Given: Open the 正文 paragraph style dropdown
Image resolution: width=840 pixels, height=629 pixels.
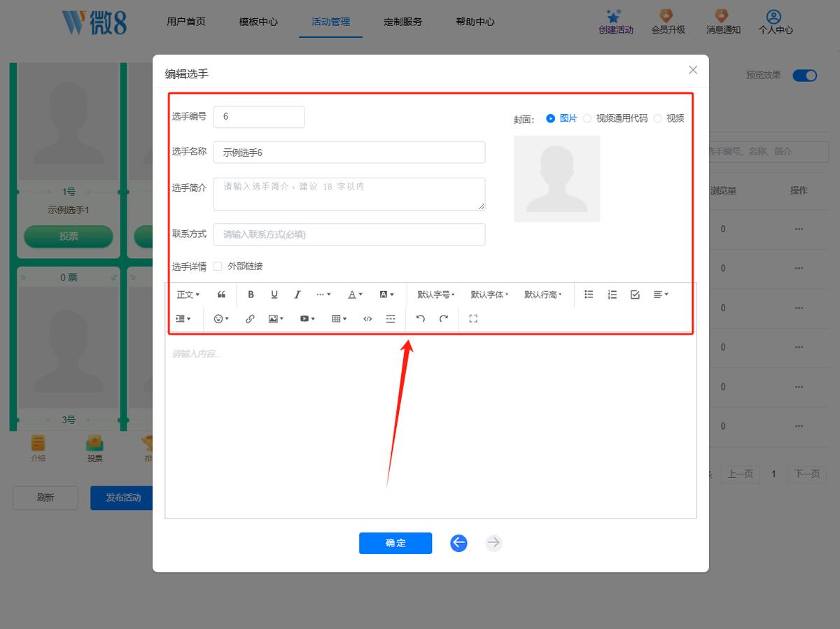Looking at the screenshot, I should coord(188,295).
